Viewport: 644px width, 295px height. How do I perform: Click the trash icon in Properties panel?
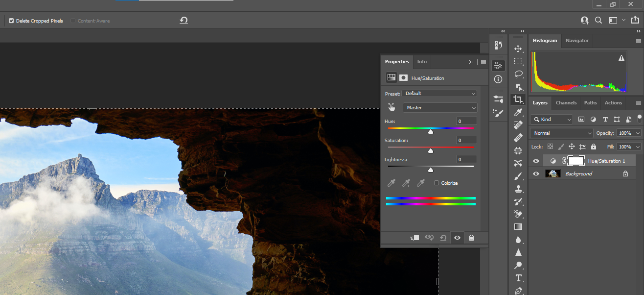click(471, 238)
